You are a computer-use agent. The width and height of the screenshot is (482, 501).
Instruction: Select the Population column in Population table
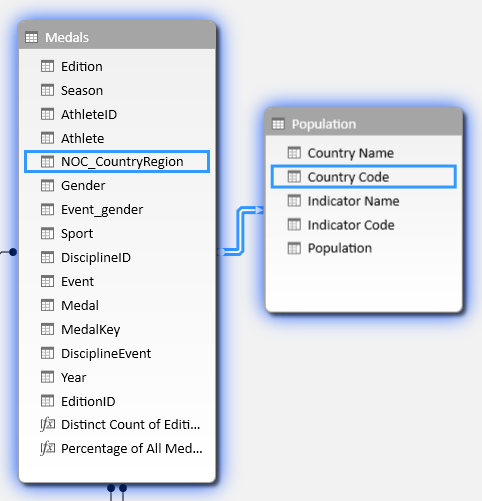tap(364, 248)
